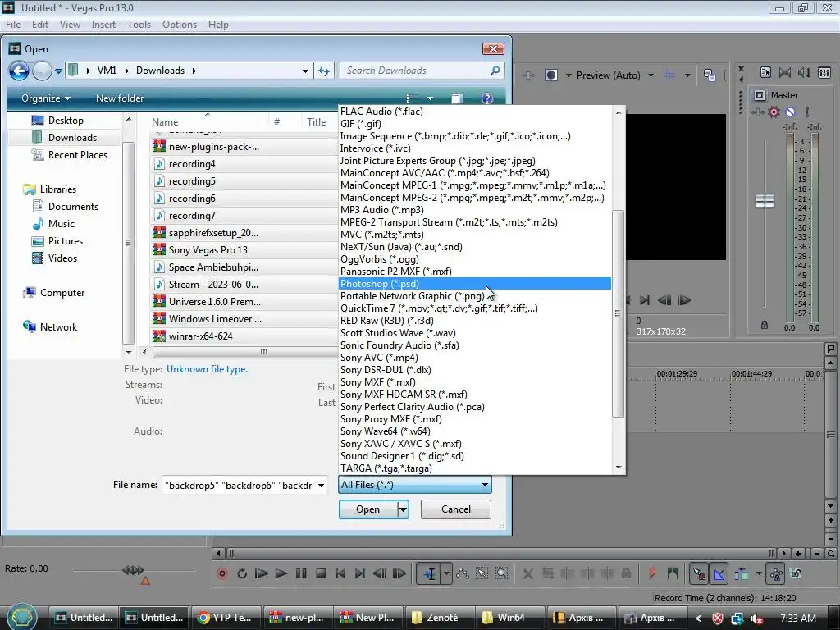Click the Cancel button in the dialog
The width and height of the screenshot is (840, 630).
[456, 509]
